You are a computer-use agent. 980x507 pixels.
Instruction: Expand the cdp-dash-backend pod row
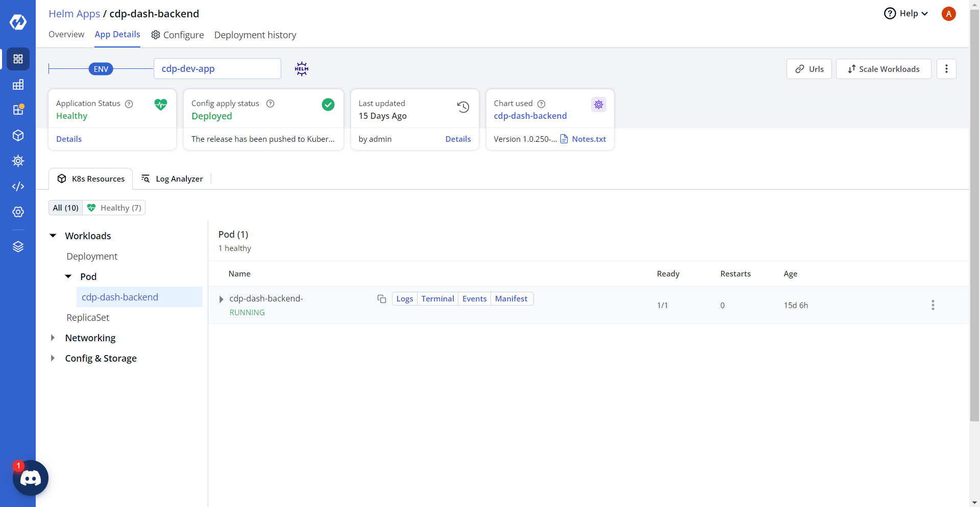tap(221, 299)
